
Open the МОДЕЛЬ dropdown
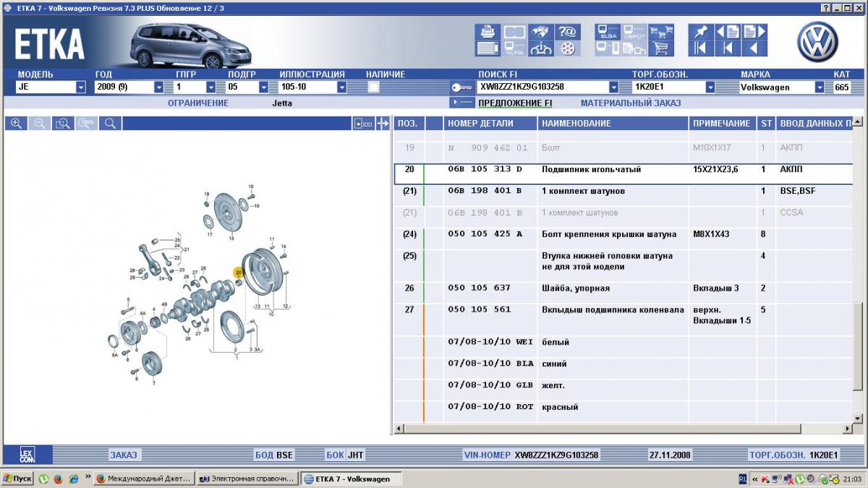81,87
